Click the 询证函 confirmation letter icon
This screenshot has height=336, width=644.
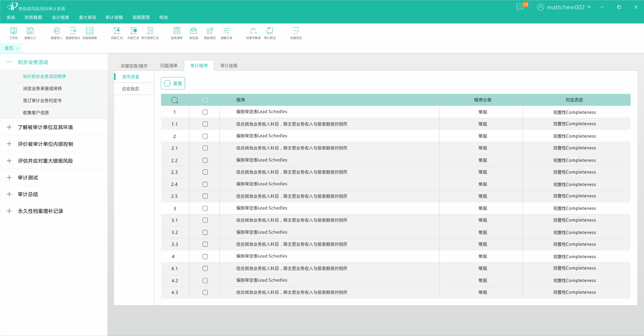tap(193, 33)
